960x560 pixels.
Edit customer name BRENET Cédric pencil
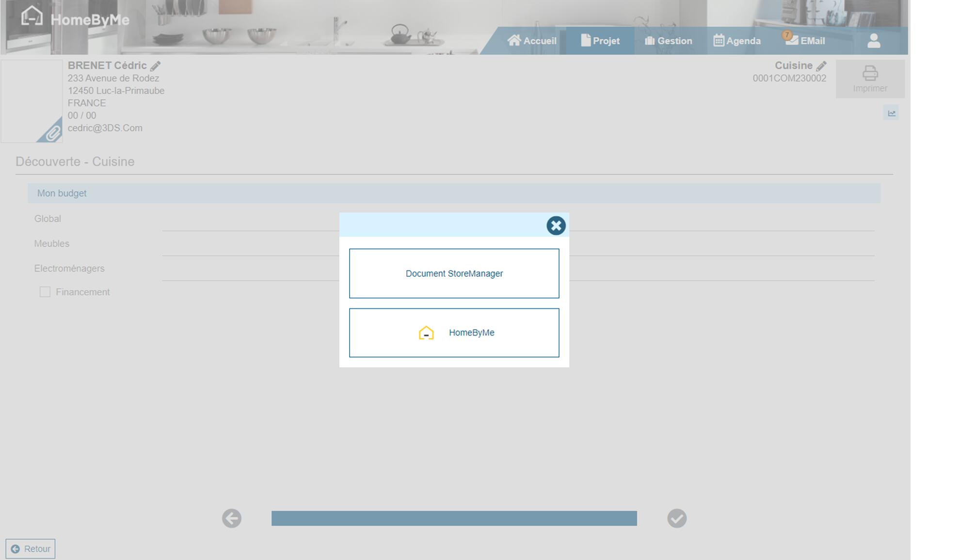click(x=155, y=66)
